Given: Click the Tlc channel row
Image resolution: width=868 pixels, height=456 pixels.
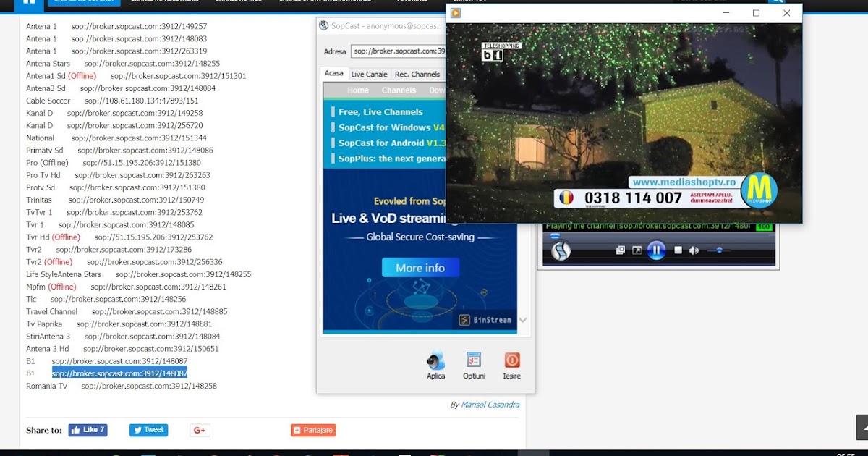Looking at the screenshot, I should [106, 299].
